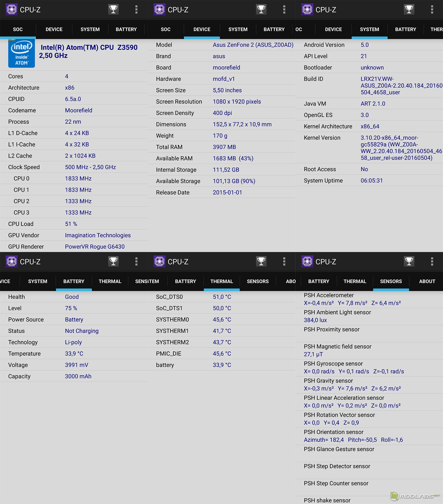Click the 'x86_64' Kernel Architecture value
Screen dimensions: 443x504
(x=370, y=126)
